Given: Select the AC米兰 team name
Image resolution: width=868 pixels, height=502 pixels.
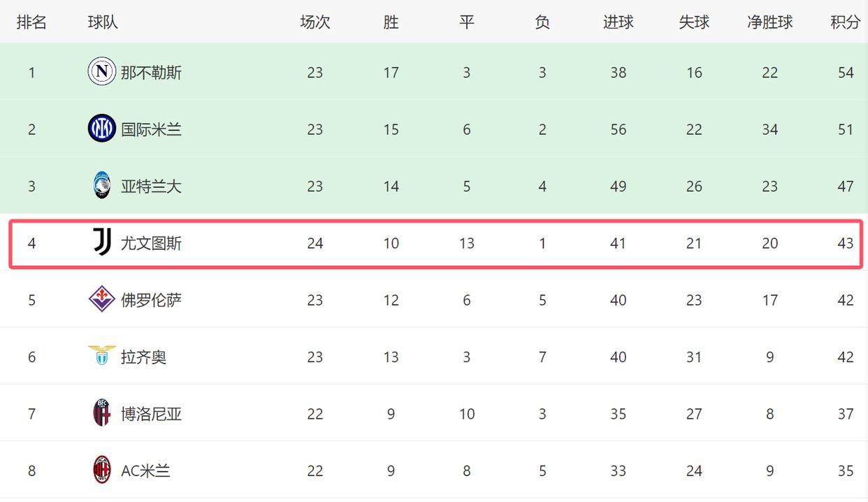Looking at the screenshot, I should 145,471.
